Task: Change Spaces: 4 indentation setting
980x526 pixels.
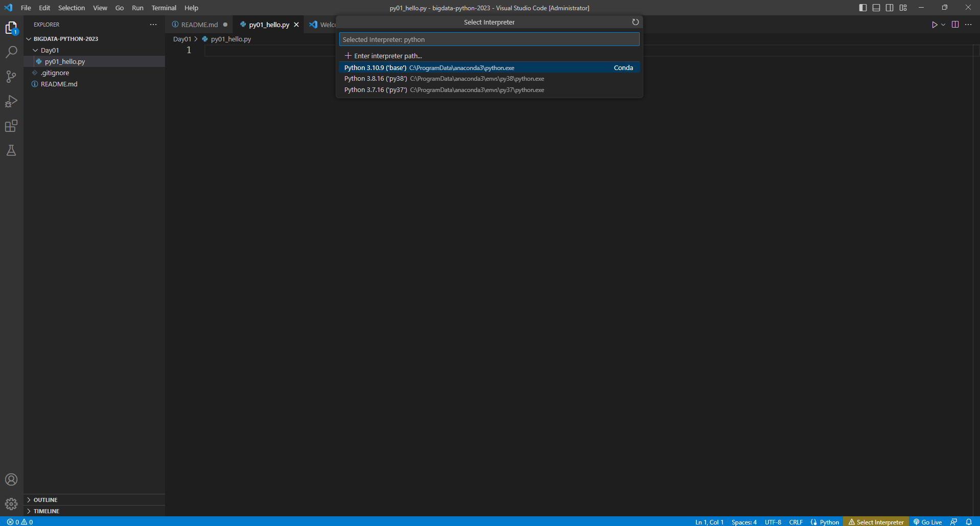Action: 744,522
